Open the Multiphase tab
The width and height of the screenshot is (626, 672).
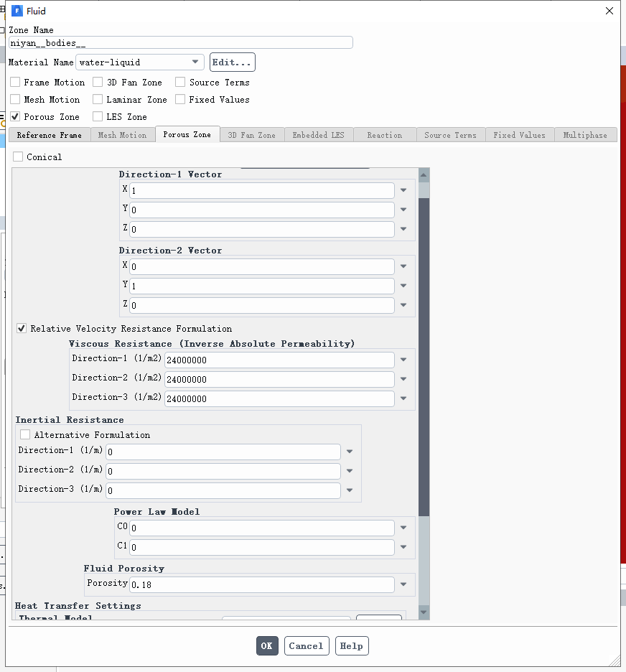point(585,135)
